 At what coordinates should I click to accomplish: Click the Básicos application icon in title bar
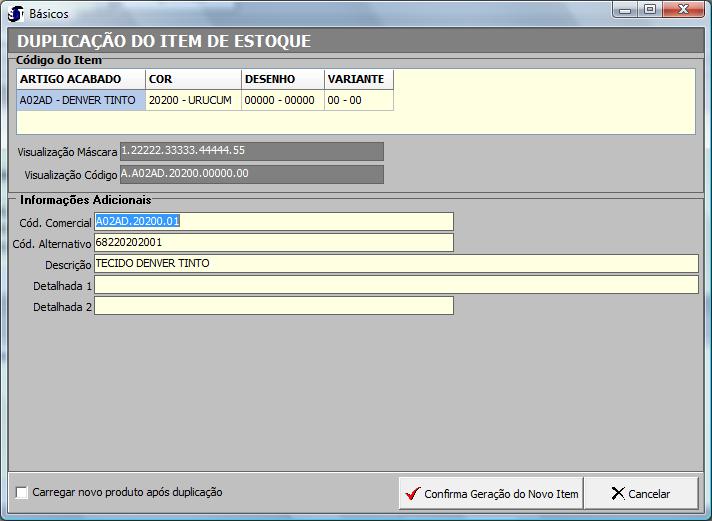pos(15,13)
